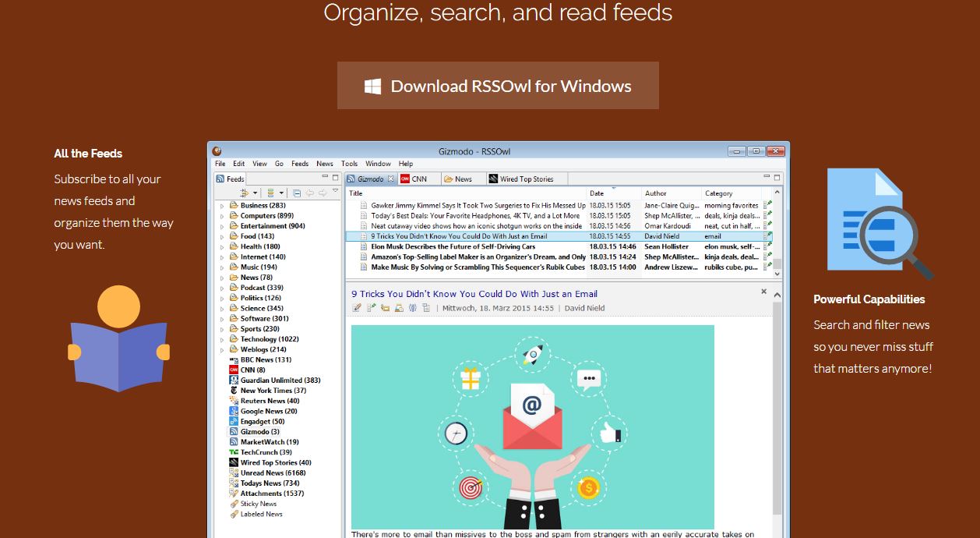This screenshot has height=538, width=980.
Task: Expand the Computers feed folder
Action: 221,216
